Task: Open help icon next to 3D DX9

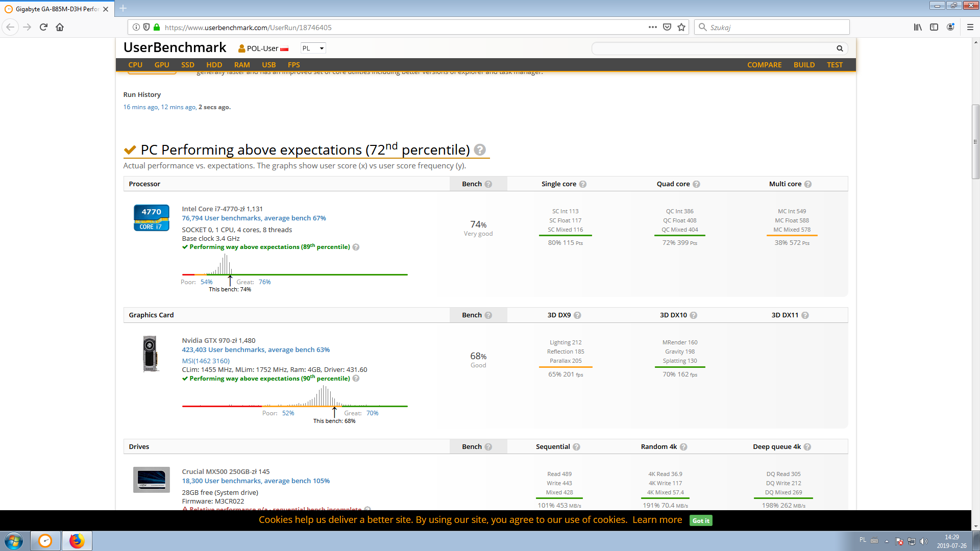Action: [577, 315]
